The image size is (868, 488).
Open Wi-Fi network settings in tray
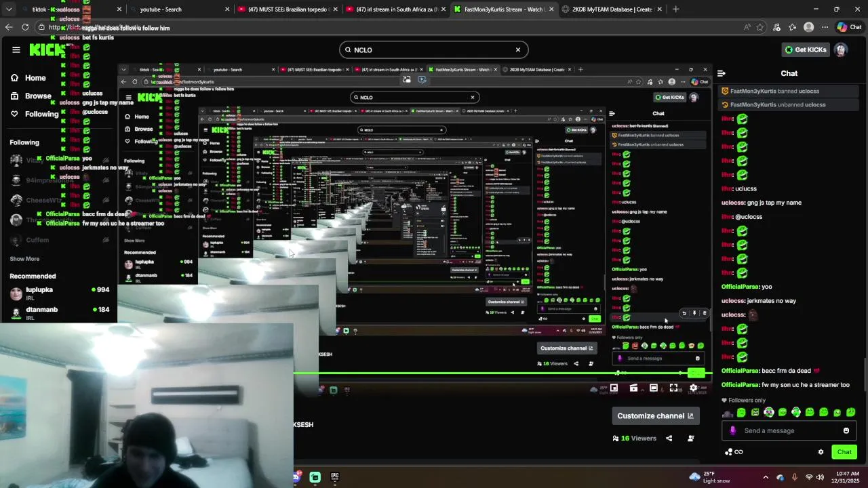coord(808,477)
